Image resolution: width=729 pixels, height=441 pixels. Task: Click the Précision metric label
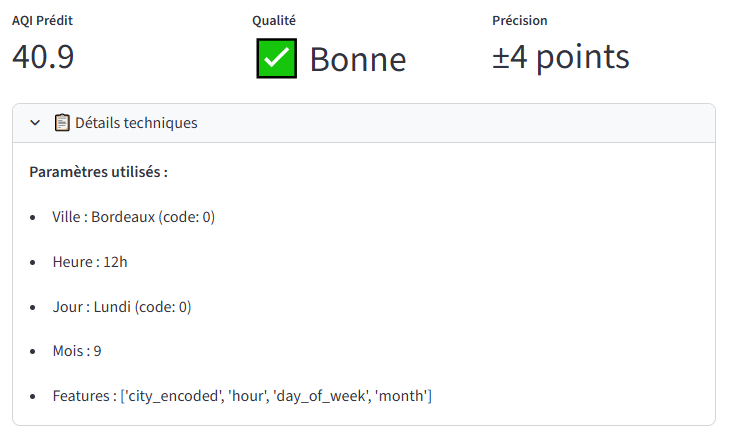tap(520, 20)
